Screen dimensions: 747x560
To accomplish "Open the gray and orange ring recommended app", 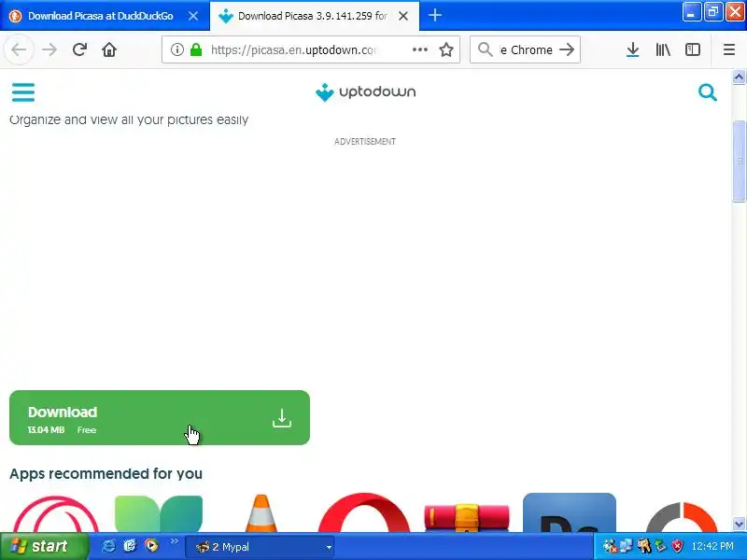I will (682, 517).
